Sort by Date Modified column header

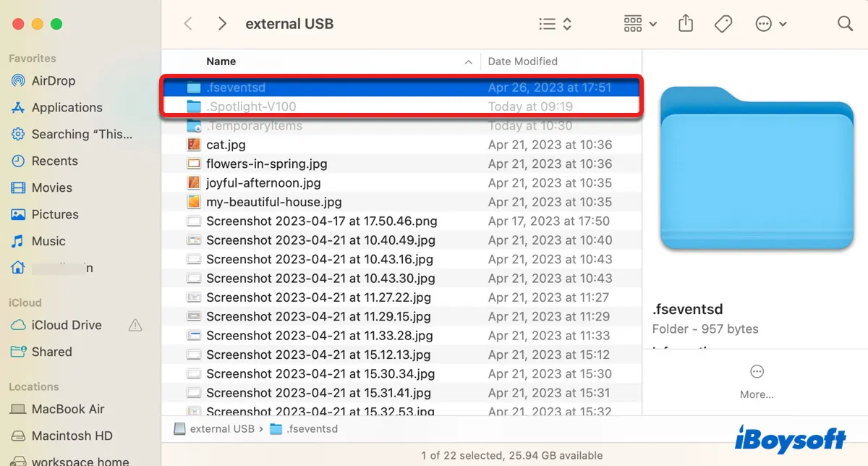tap(522, 62)
